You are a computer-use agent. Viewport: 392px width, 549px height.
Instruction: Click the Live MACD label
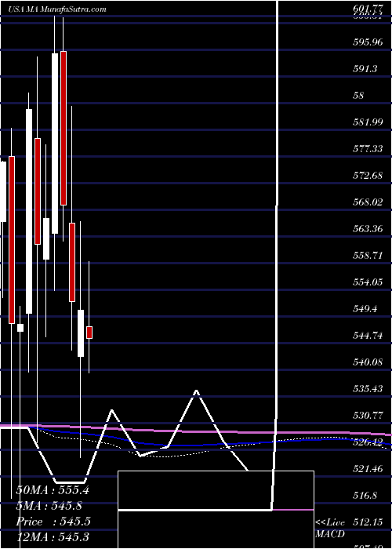pyautogui.click(x=330, y=528)
